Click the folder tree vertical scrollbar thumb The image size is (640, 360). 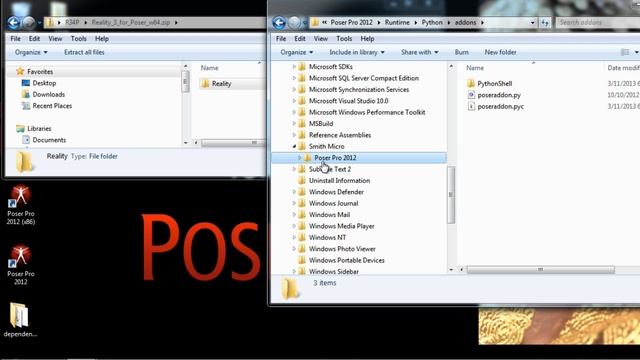point(451,195)
